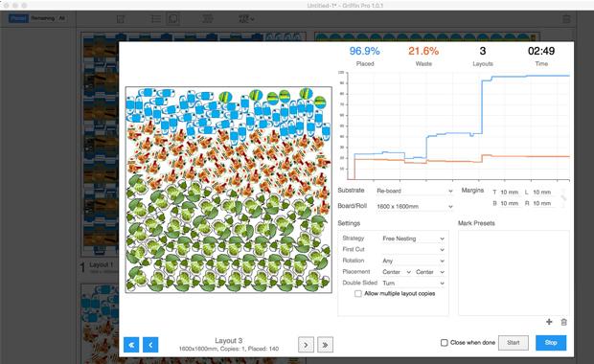The width and height of the screenshot is (594, 364).
Task: Click the 3 Layouts count
Action: tap(483, 51)
